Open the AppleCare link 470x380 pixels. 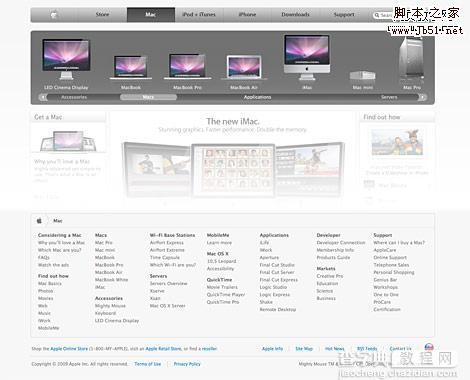(385, 250)
